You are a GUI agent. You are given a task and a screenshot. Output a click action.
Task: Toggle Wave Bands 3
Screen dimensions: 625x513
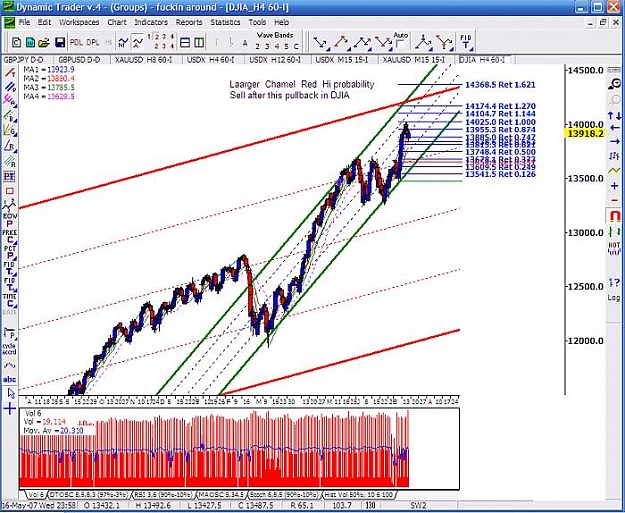267,47
